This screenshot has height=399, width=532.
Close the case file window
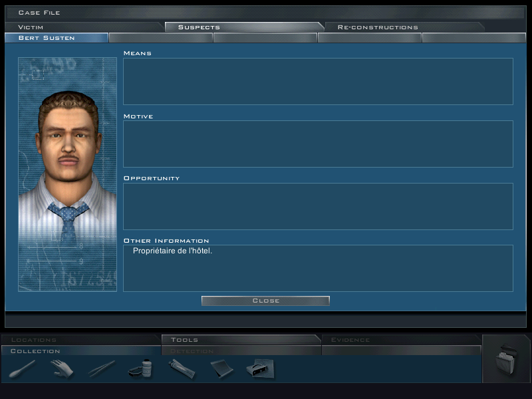[265, 301]
